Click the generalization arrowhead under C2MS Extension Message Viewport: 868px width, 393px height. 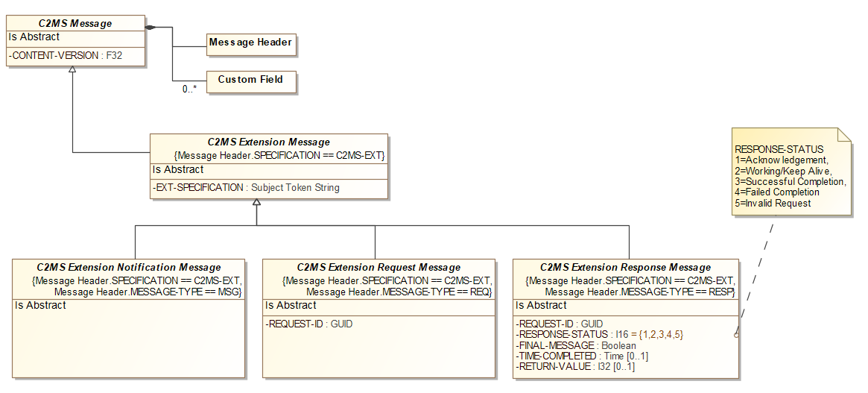point(256,204)
